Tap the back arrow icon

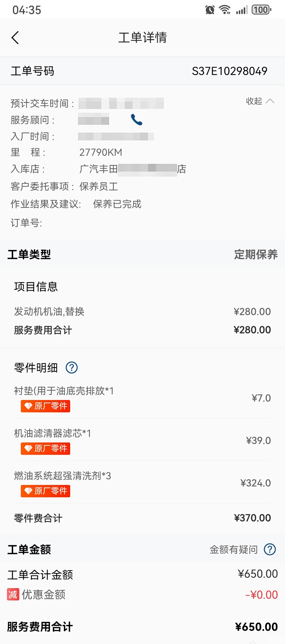[x=15, y=38]
